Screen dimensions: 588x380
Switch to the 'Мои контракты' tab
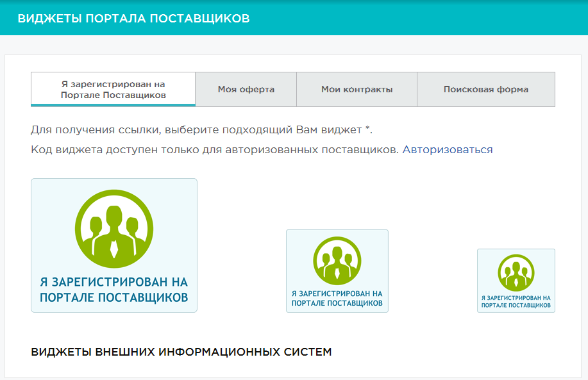point(357,90)
